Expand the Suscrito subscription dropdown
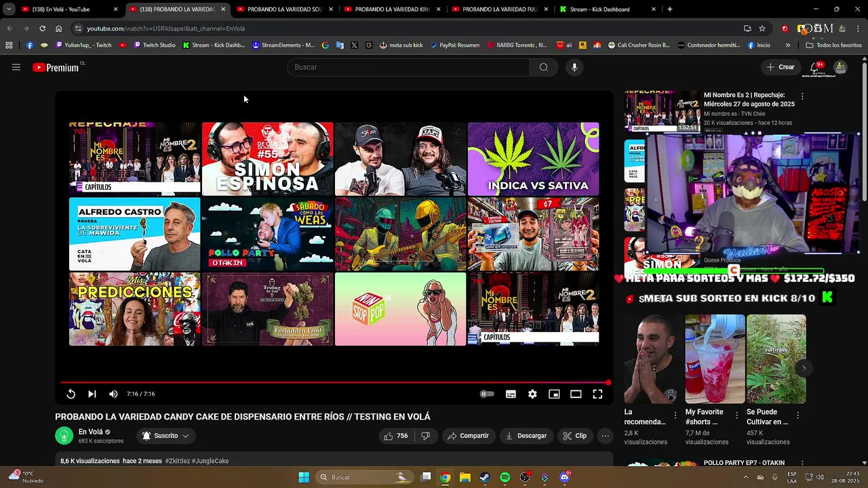Image resolution: width=868 pixels, height=488 pixels. coord(165,436)
